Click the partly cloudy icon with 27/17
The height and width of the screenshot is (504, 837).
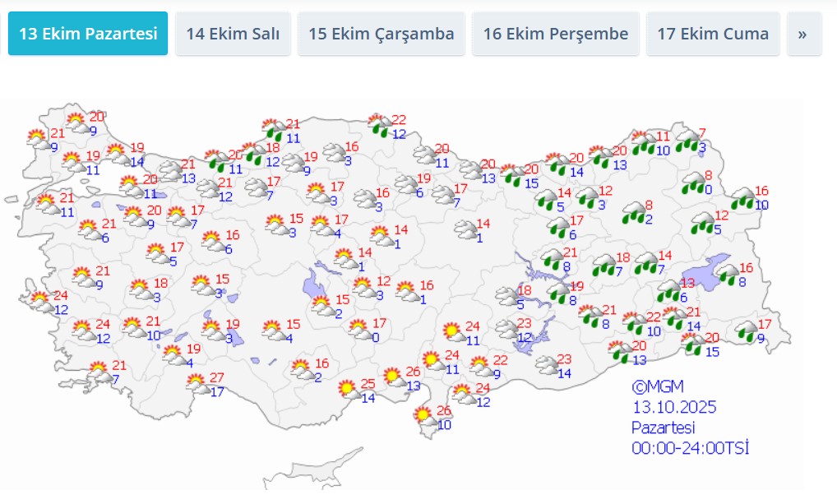click(197, 383)
